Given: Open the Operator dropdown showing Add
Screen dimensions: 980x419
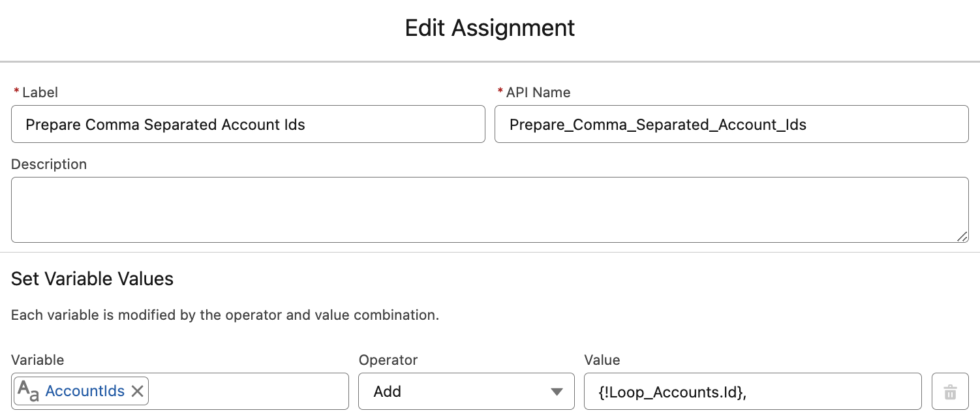Looking at the screenshot, I should pyautogui.click(x=466, y=391).
